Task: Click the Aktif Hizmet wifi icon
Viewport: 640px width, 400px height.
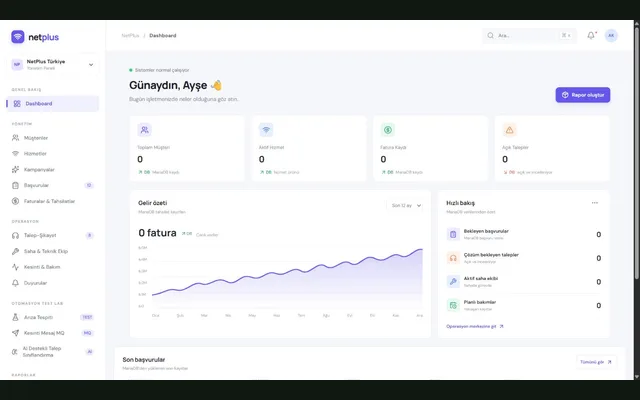Action: [x=266, y=130]
